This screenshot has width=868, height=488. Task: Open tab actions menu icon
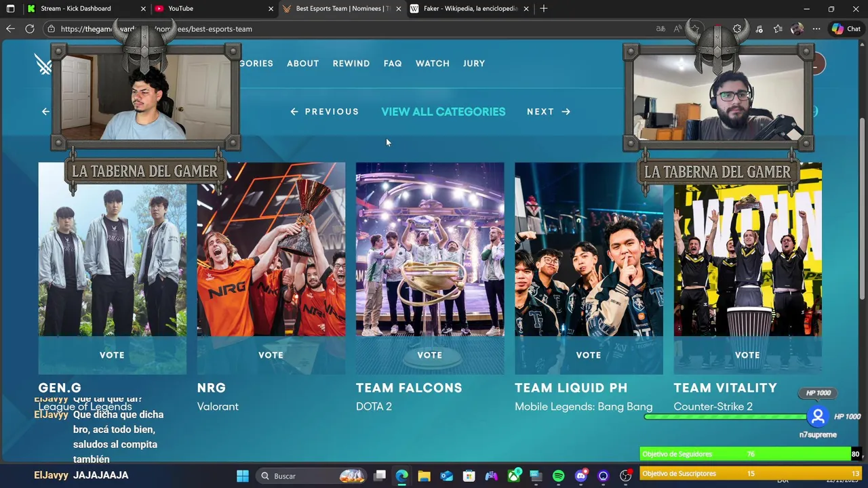pyautogui.click(x=10, y=9)
